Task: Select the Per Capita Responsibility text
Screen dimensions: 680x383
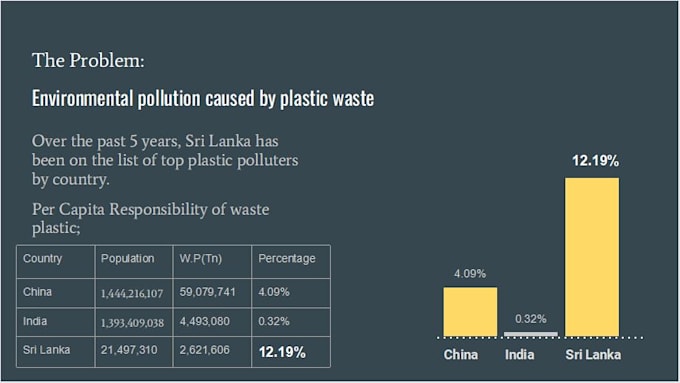Action: click(150, 218)
